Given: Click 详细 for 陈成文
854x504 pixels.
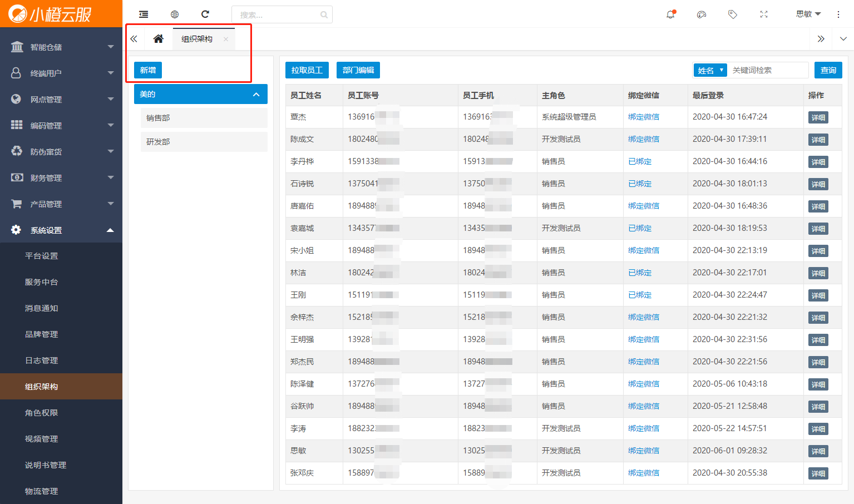Looking at the screenshot, I should click(818, 140).
